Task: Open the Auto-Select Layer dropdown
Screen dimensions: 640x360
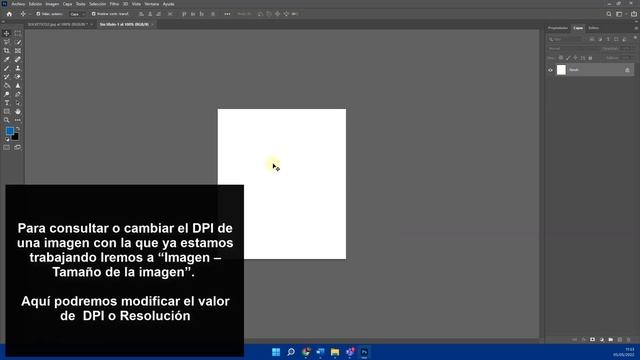Action: pyautogui.click(x=77, y=14)
